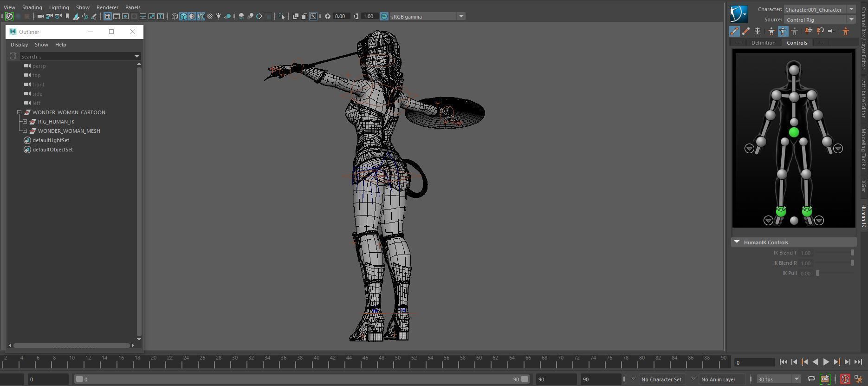
Task: Click the HumanIK skeleton view icon
Action: 758,31
